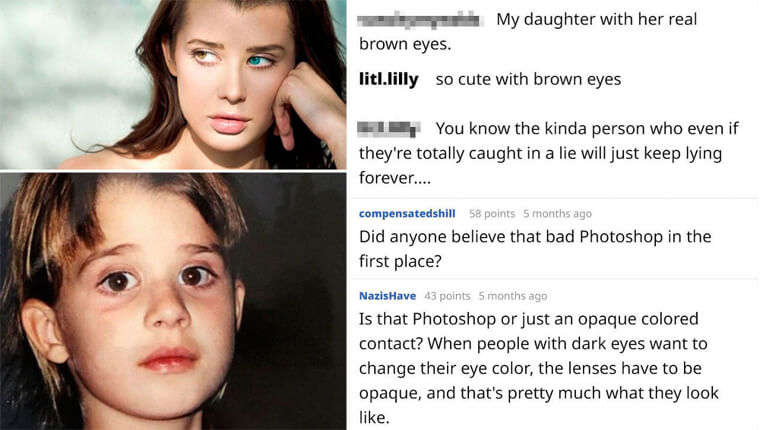
Task: Open the NazisHave username link
Action: [x=387, y=296]
